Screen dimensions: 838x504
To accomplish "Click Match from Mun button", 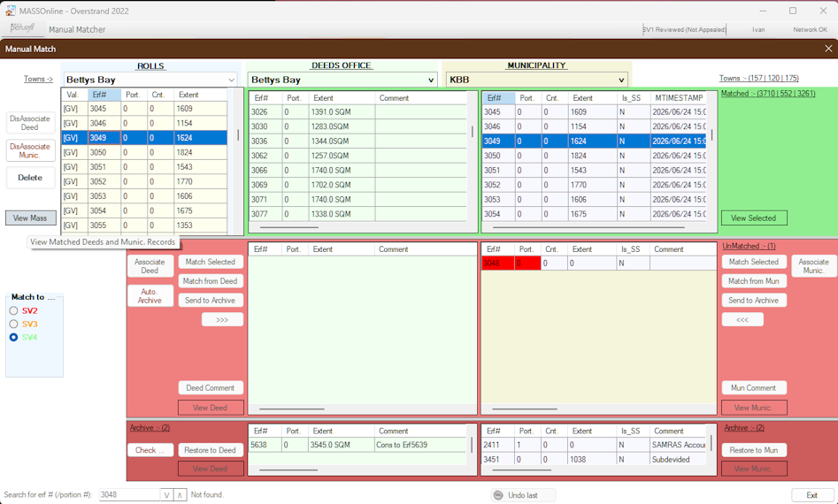I will 754,281.
